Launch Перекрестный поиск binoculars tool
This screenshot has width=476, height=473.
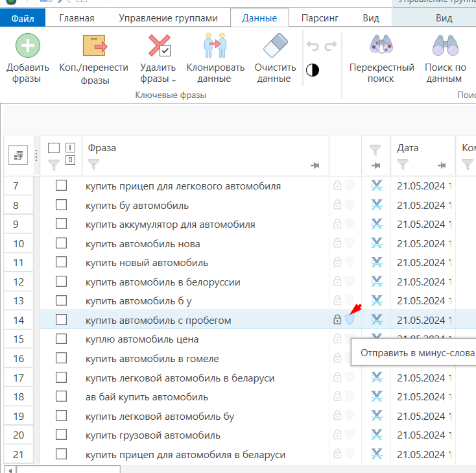381,45
